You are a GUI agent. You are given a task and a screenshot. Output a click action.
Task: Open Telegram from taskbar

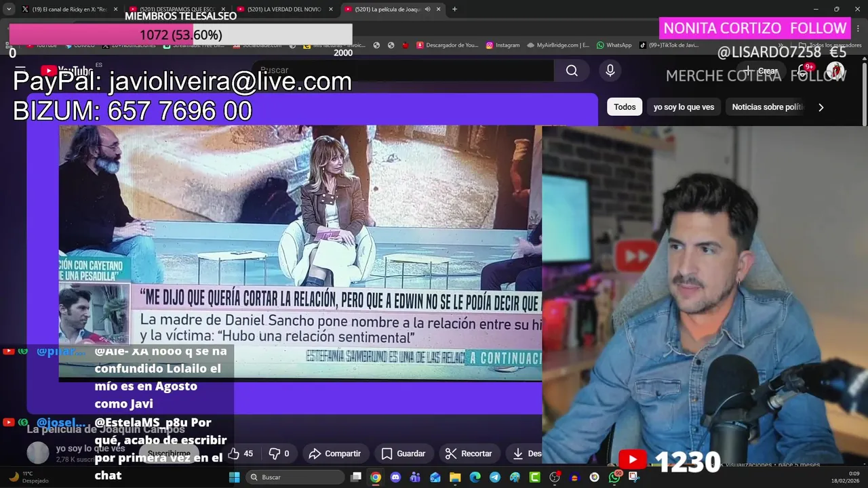pos(495,477)
